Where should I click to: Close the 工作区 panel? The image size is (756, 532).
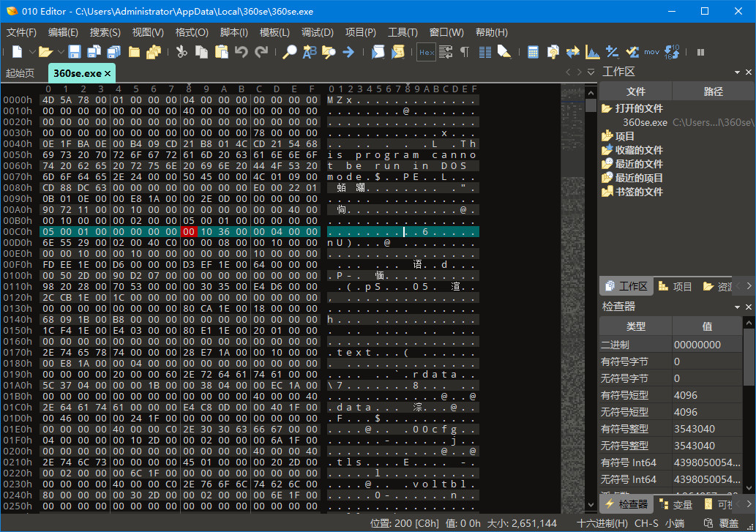[x=748, y=72]
